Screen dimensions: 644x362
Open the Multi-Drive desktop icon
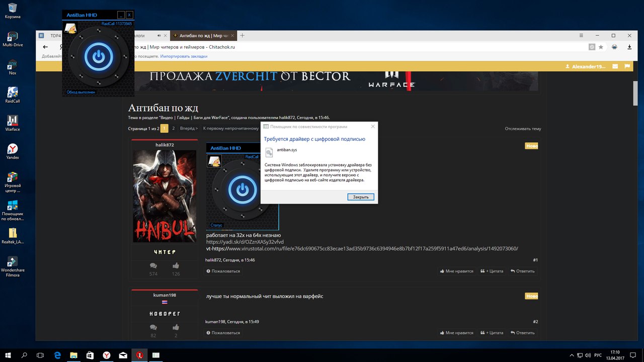click(x=13, y=39)
